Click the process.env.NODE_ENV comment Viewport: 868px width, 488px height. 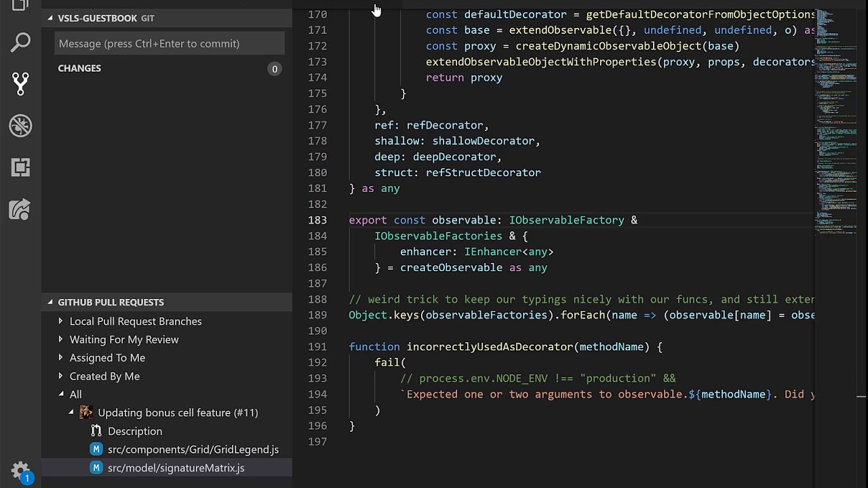point(538,379)
